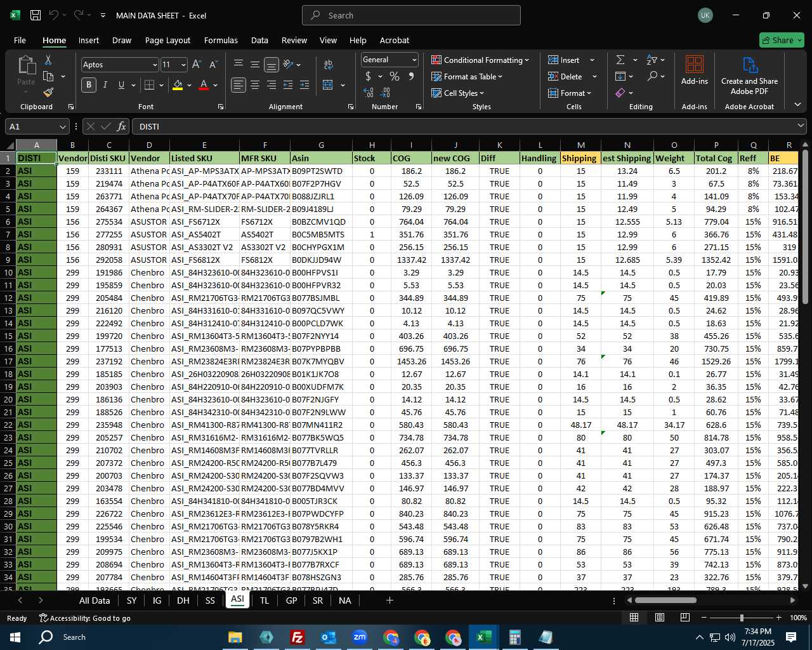Click Delete cells button
This screenshot has width=812, height=650.
(x=566, y=76)
